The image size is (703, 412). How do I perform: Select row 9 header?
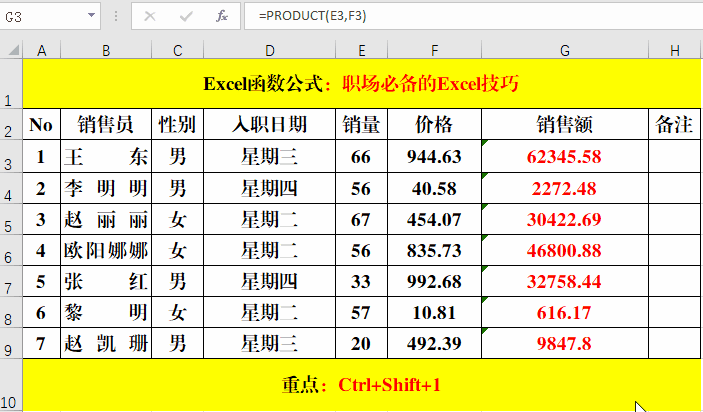pos(11,343)
